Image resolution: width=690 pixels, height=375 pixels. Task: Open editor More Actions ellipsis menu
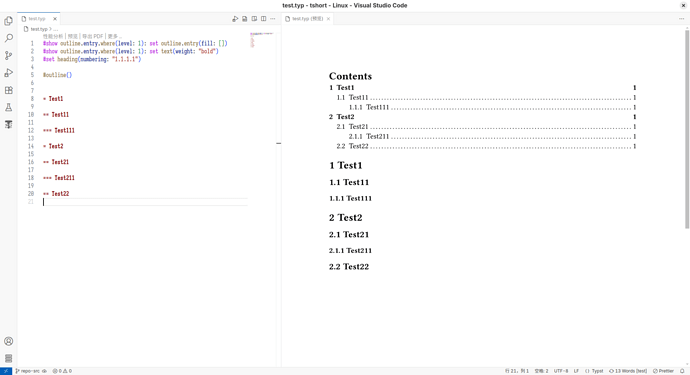tap(273, 19)
